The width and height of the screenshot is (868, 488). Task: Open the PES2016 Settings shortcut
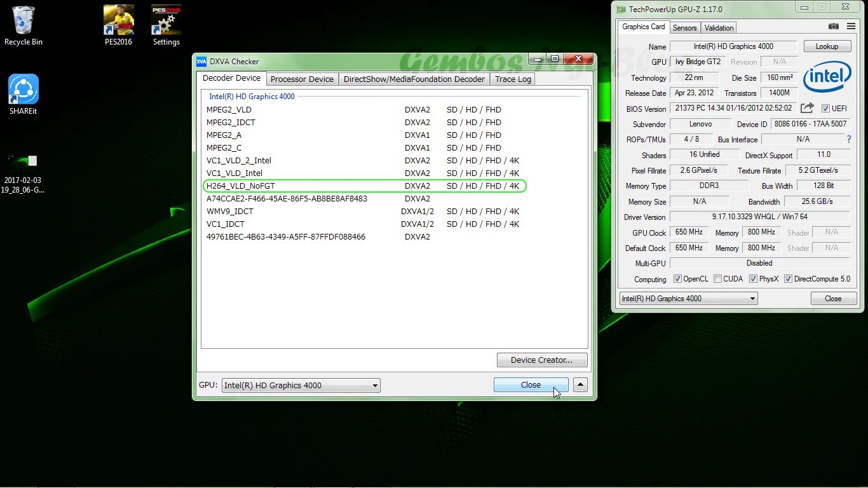tap(166, 25)
